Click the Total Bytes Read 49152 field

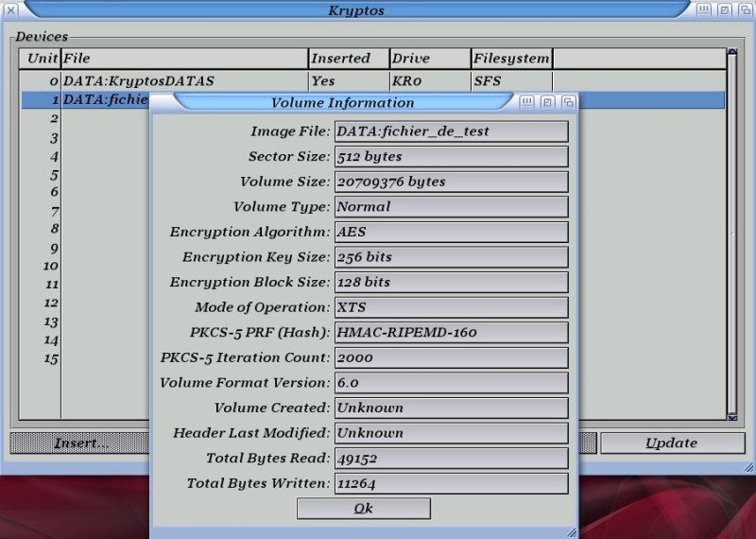[452, 458]
